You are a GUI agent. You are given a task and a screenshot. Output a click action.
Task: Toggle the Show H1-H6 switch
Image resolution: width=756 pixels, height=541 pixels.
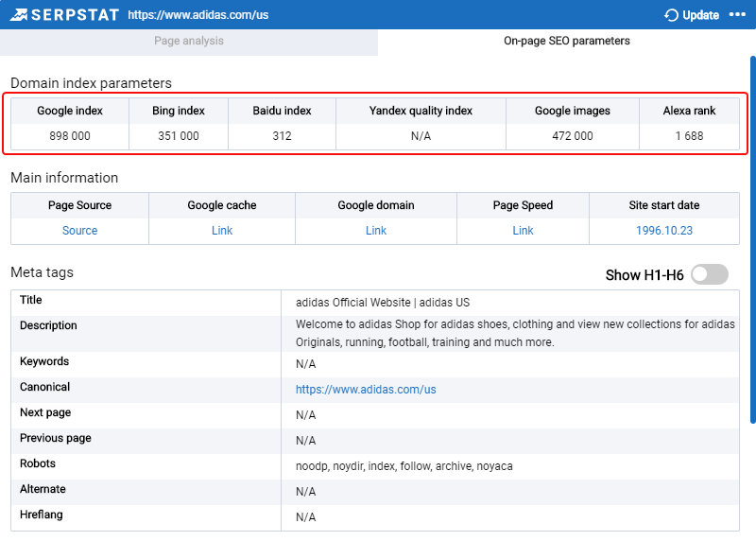tap(710, 274)
